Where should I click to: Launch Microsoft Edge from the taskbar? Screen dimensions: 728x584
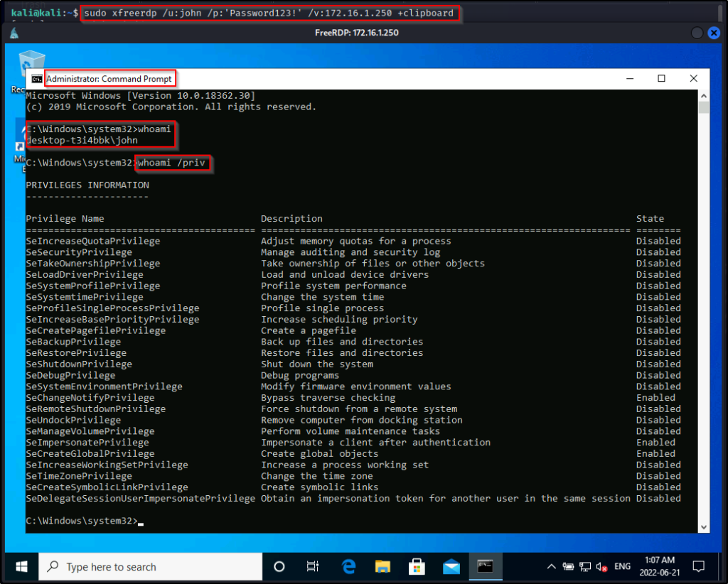tap(348, 566)
